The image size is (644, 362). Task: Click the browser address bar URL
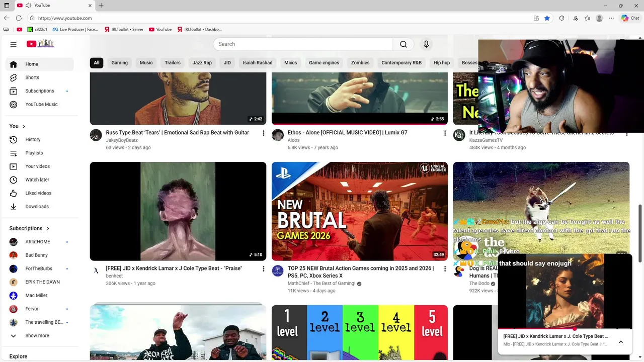pos(65,18)
